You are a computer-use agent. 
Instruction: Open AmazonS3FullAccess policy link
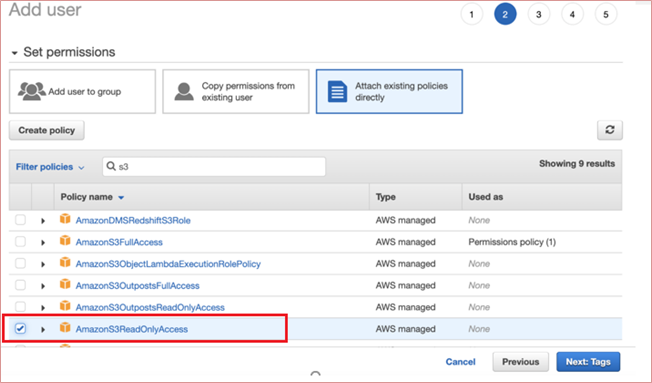click(x=119, y=242)
